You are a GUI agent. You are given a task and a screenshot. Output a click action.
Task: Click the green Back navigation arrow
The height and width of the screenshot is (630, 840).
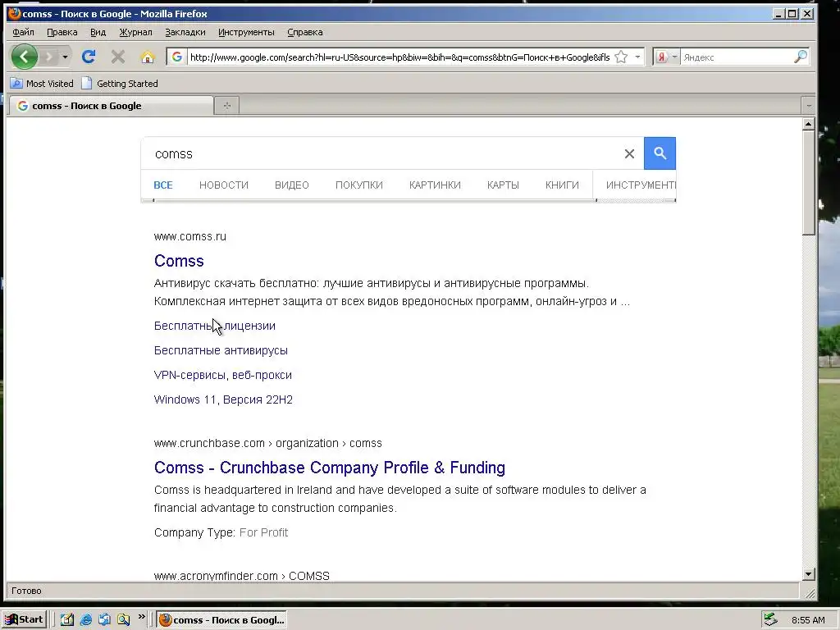[24, 57]
